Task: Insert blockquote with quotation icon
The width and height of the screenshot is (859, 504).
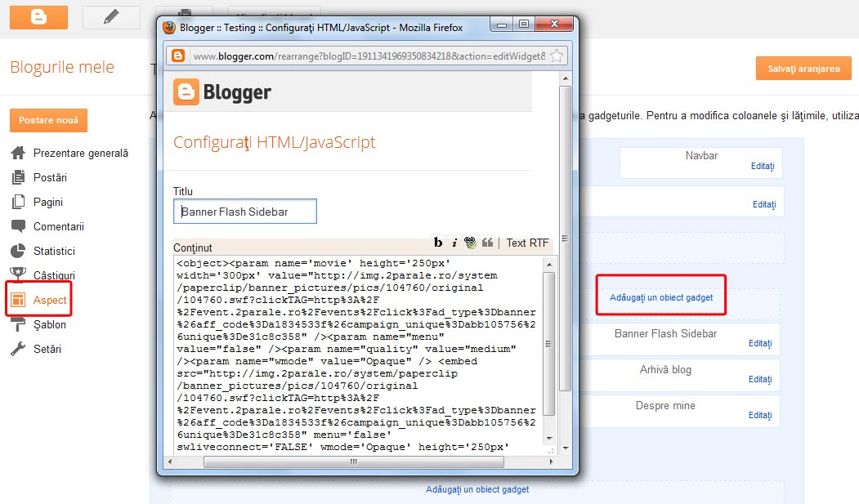Action: point(487,243)
